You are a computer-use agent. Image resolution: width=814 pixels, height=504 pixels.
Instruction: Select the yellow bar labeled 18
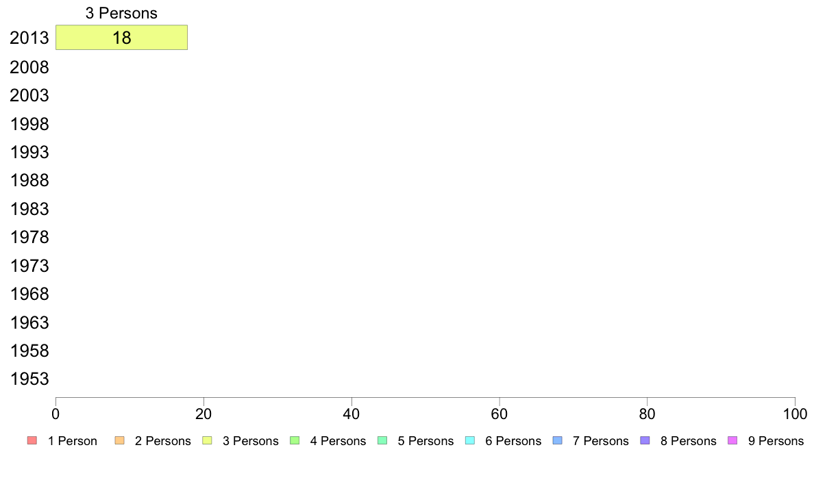coord(121,38)
